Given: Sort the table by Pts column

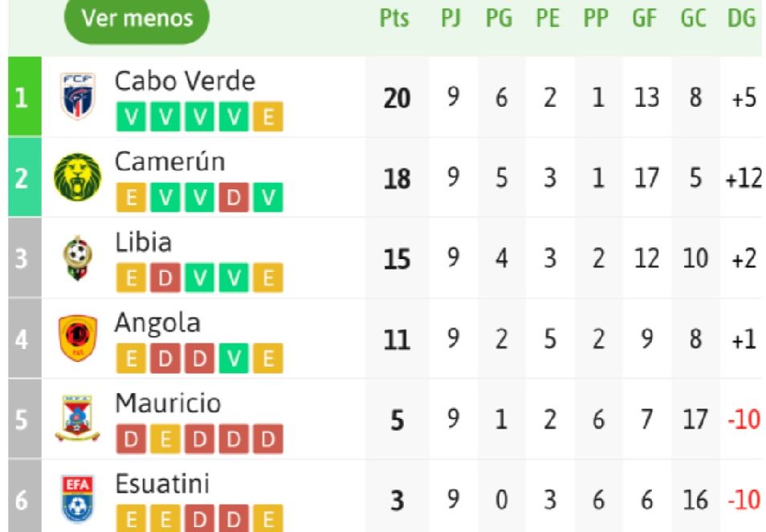Looking at the screenshot, I should [x=393, y=18].
